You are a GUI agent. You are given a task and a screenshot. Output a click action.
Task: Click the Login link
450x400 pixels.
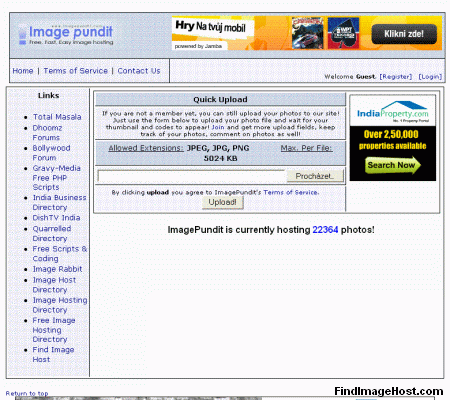(x=430, y=77)
